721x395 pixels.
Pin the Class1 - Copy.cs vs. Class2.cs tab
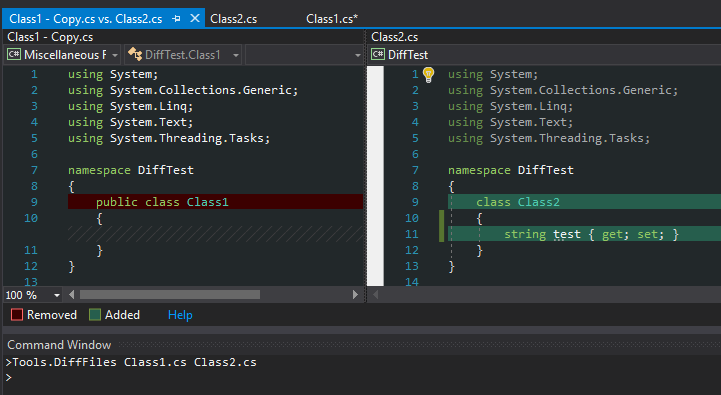coord(177,19)
